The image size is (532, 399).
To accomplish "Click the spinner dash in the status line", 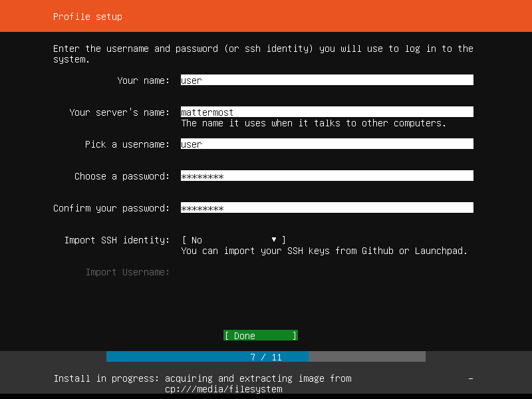I will pyautogui.click(x=471, y=378).
